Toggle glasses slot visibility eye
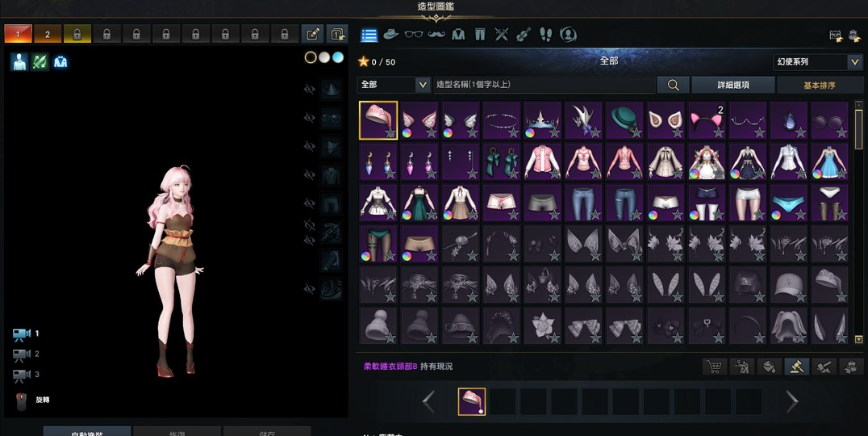Screen dimensions: 868x436 pyautogui.click(x=309, y=118)
